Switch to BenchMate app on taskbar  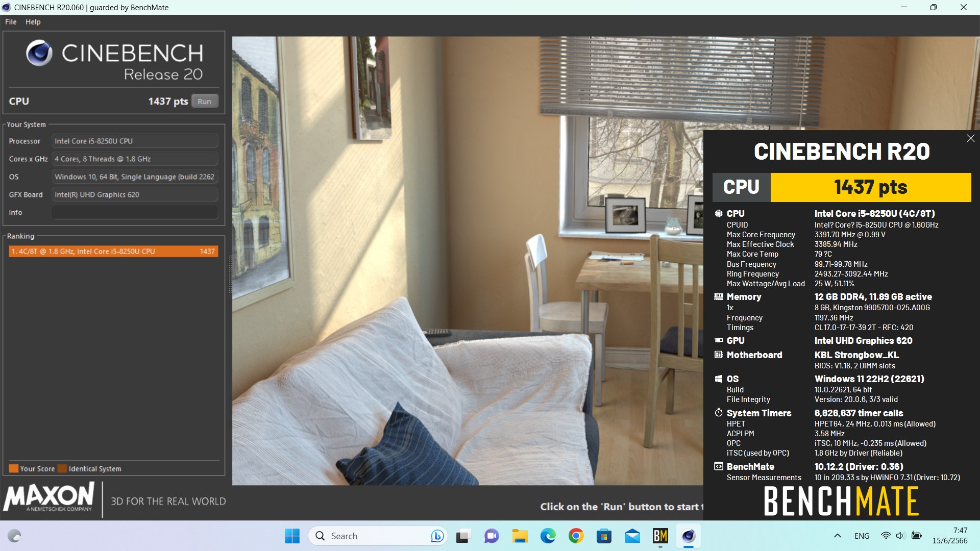pos(660,536)
